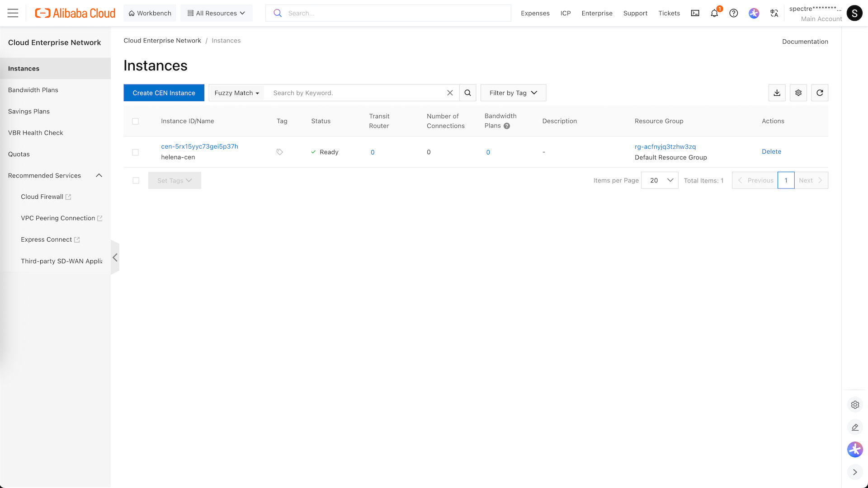Download the instance list with export icon
This screenshot has height=488, width=868.
pyautogui.click(x=777, y=93)
